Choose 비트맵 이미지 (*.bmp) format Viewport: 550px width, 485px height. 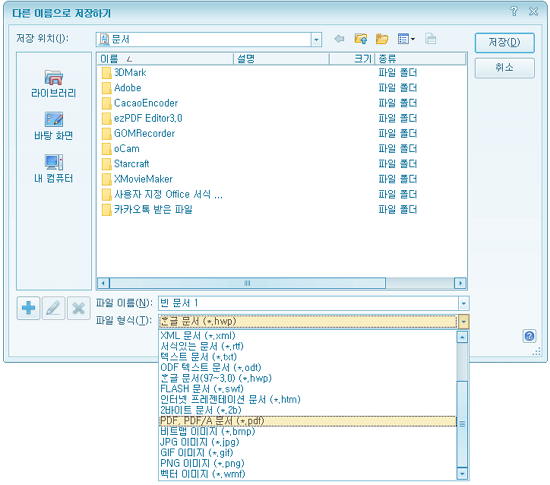[308, 431]
